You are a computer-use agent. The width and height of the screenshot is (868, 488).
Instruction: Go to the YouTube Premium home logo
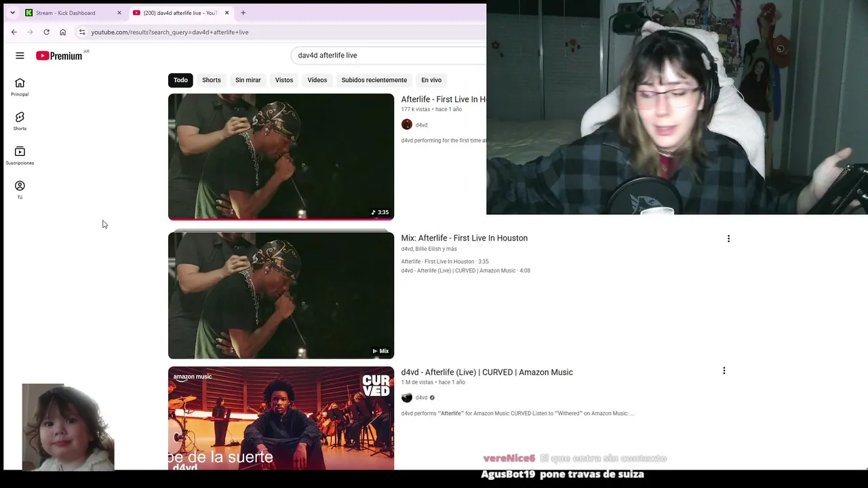59,56
